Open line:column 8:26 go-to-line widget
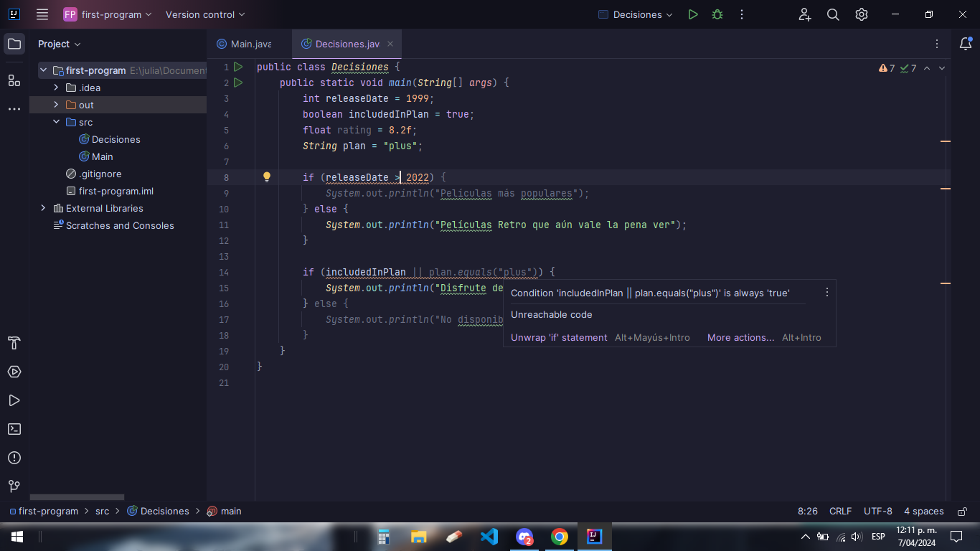 [x=808, y=512]
